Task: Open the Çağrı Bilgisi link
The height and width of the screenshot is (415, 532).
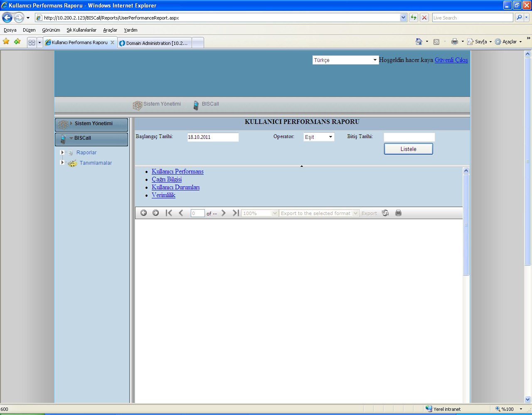Action: (167, 179)
